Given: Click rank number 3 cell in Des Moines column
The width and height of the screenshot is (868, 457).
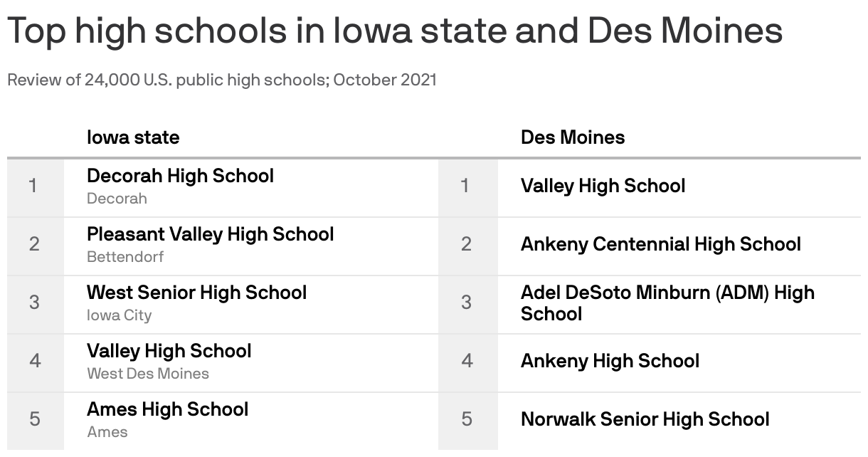Looking at the screenshot, I should 467,304.
